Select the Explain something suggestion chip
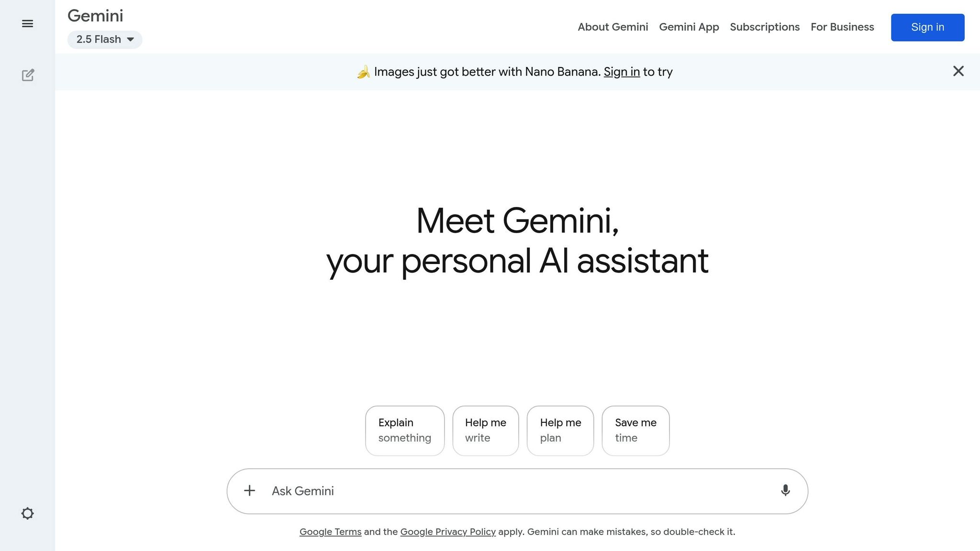 click(x=404, y=430)
